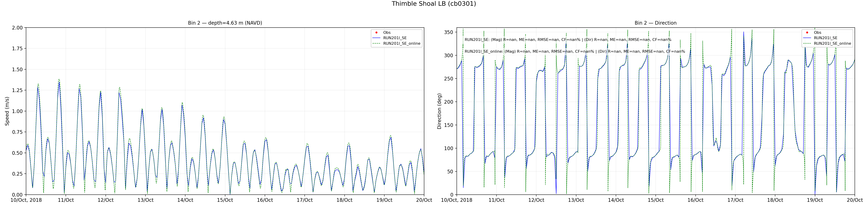Image resolution: width=868 pixels, height=208 pixels.
Task: Click the "12/Oct" date label under the direction plot
Action: (x=536, y=200)
